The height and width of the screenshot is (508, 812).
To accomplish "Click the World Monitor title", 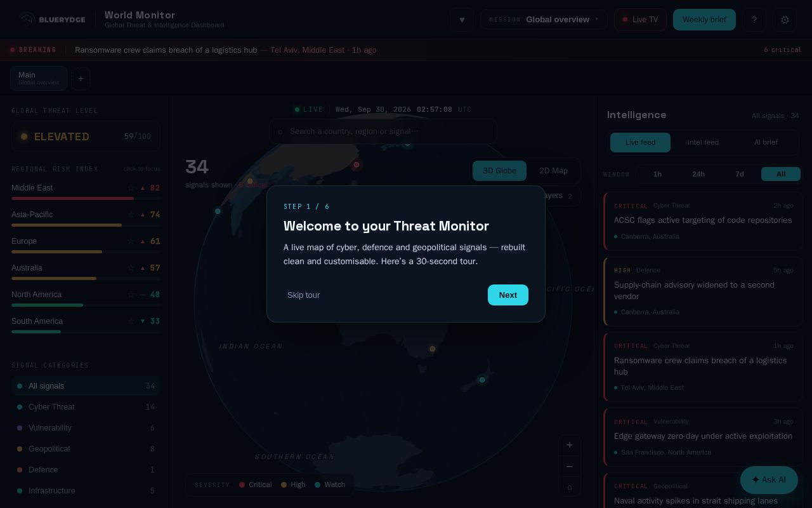I will click(140, 15).
